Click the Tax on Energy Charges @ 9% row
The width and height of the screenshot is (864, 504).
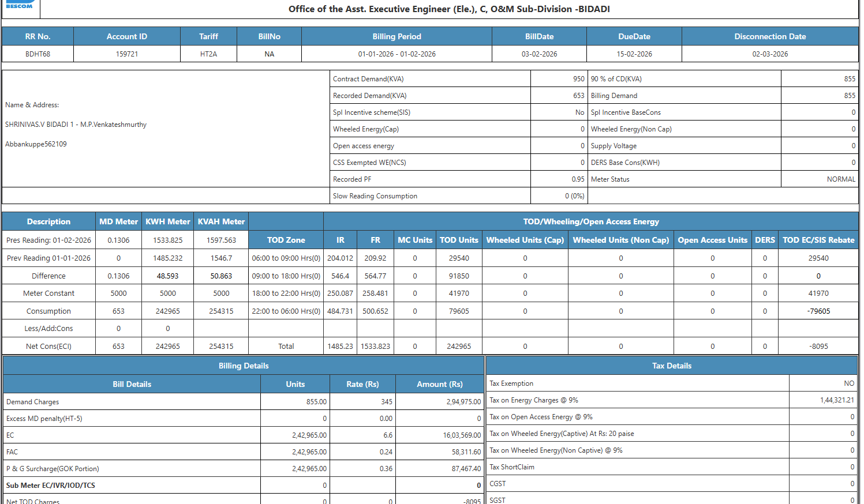pos(672,400)
